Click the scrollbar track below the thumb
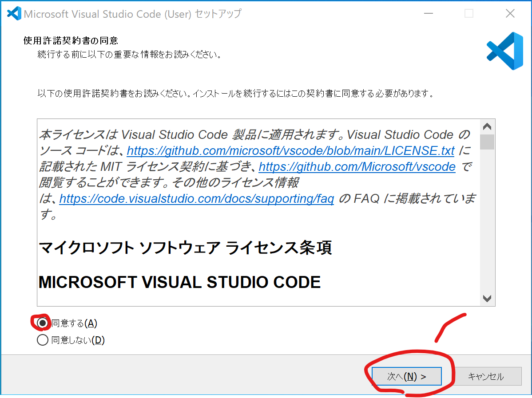 [x=487, y=222]
